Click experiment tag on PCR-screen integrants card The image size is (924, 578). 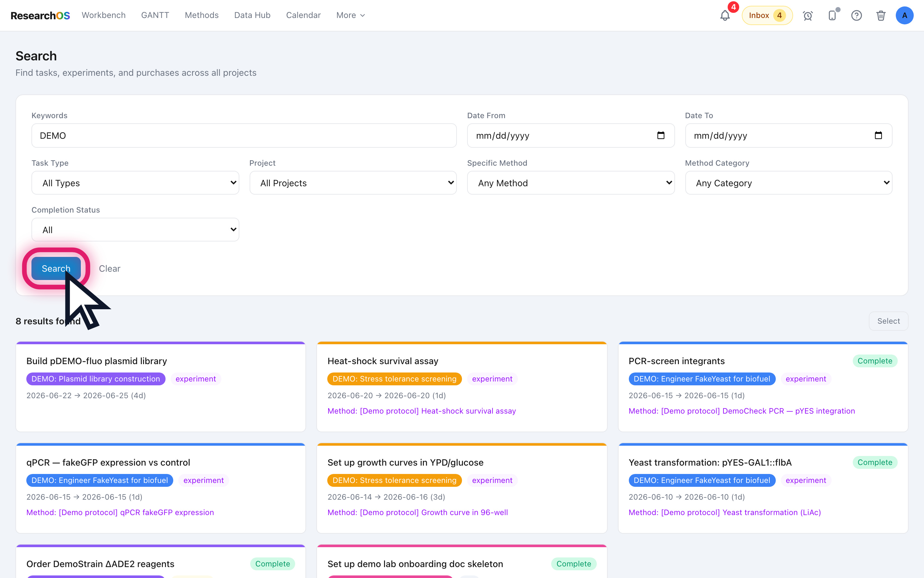(806, 379)
